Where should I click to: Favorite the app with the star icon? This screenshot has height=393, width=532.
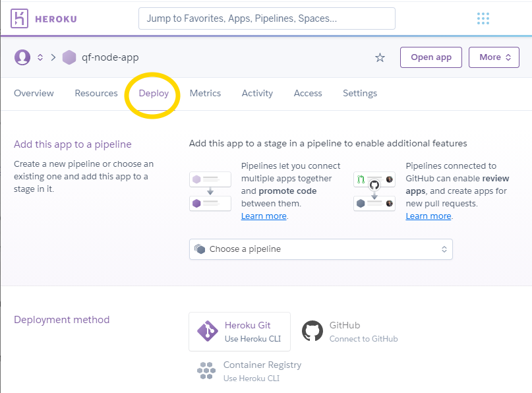click(x=380, y=57)
